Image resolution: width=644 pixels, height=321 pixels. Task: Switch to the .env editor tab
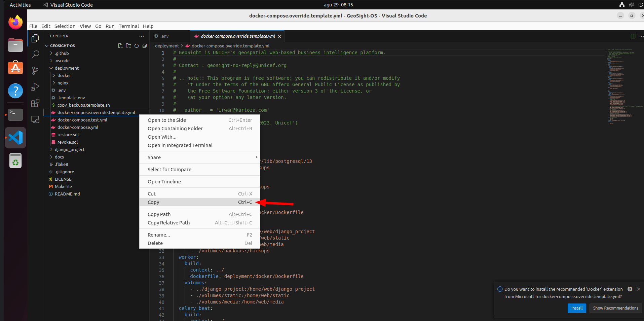point(170,36)
